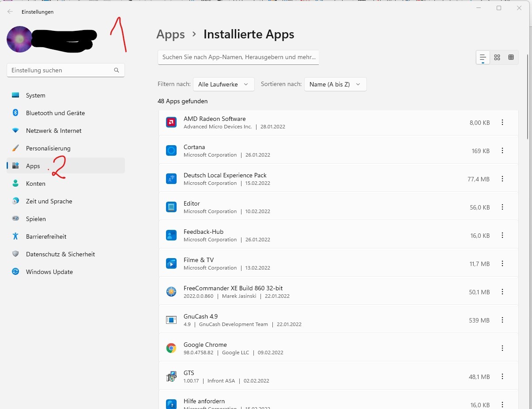Open more options for GnuCash 4.9

pos(502,320)
